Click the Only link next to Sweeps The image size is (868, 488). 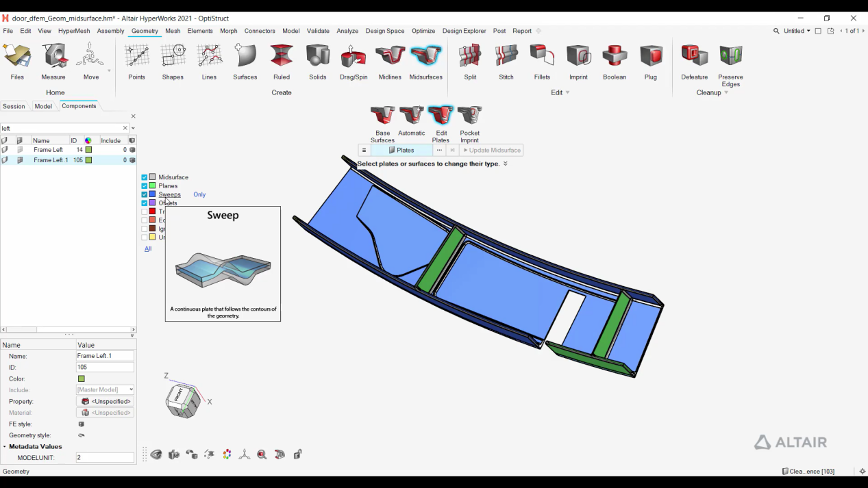(x=199, y=194)
